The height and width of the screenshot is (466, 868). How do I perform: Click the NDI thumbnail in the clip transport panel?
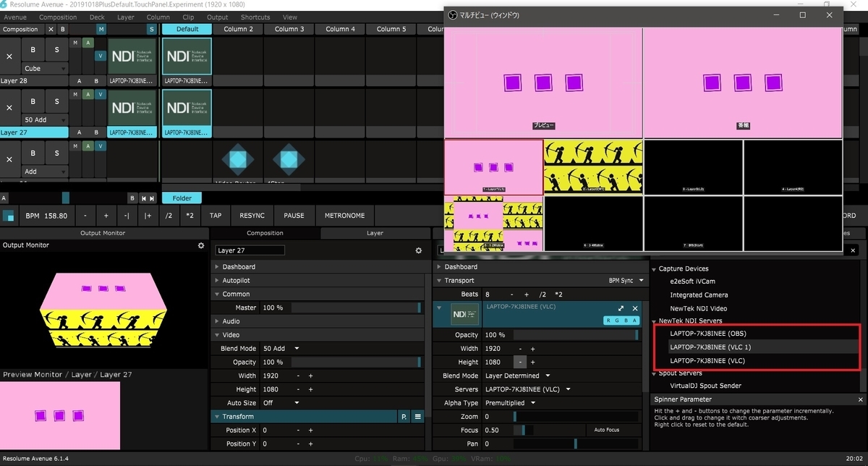pyautogui.click(x=465, y=315)
